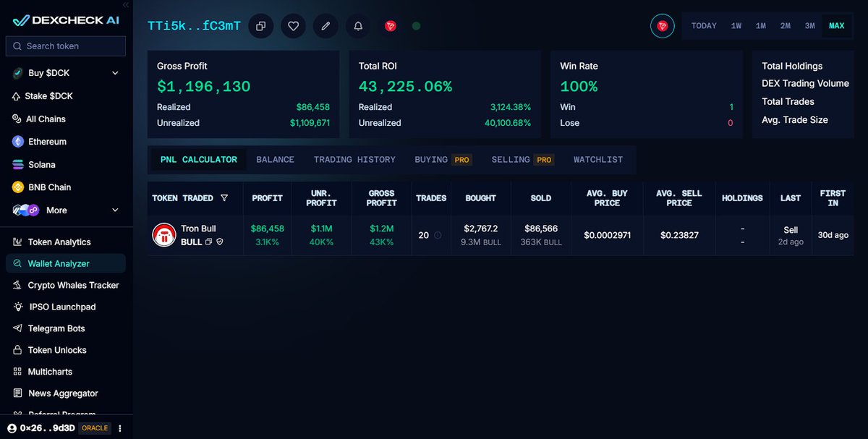Select the 2M time range
This screenshot has height=439, width=868.
[786, 26]
